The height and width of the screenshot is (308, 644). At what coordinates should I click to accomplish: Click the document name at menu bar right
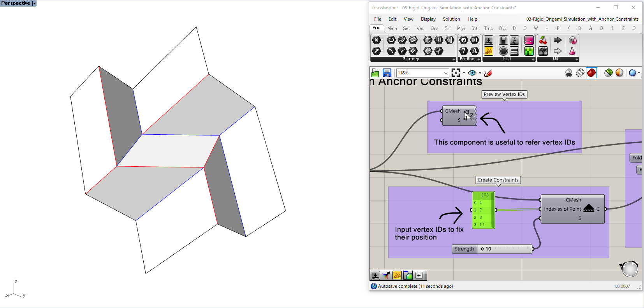582,19
